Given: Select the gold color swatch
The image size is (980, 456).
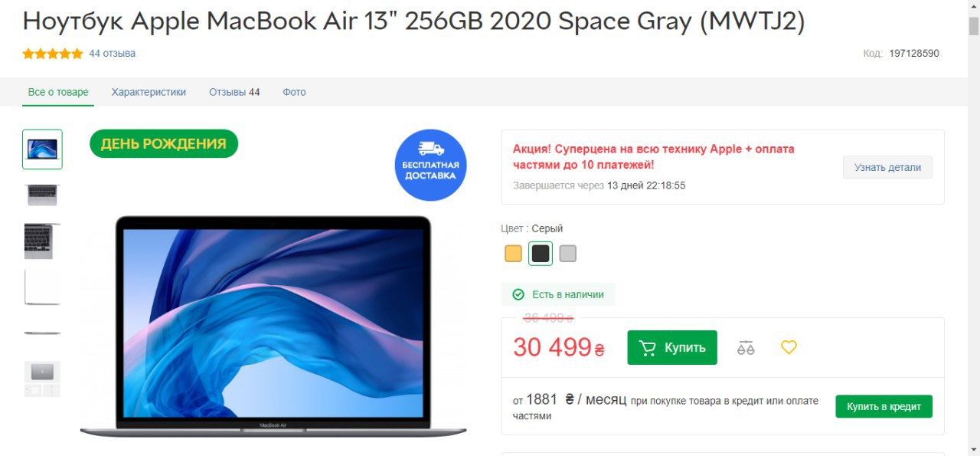Looking at the screenshot, I should (x=513, y=254).
